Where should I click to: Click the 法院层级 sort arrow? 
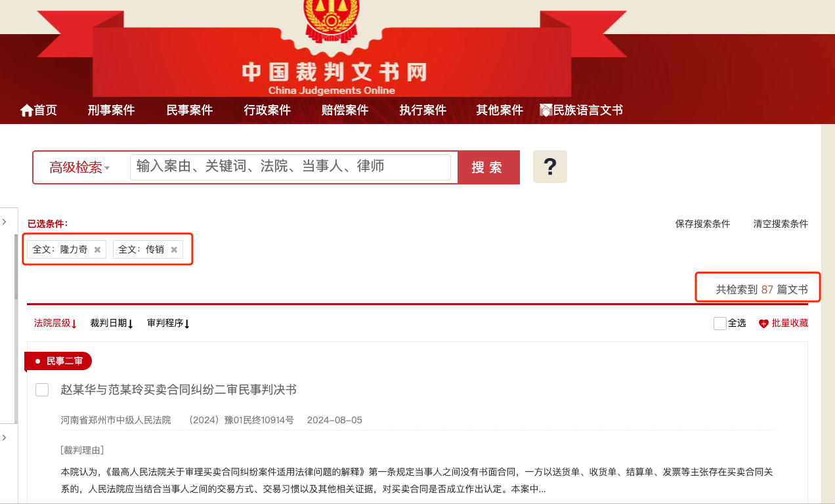[x=74, y=324]
